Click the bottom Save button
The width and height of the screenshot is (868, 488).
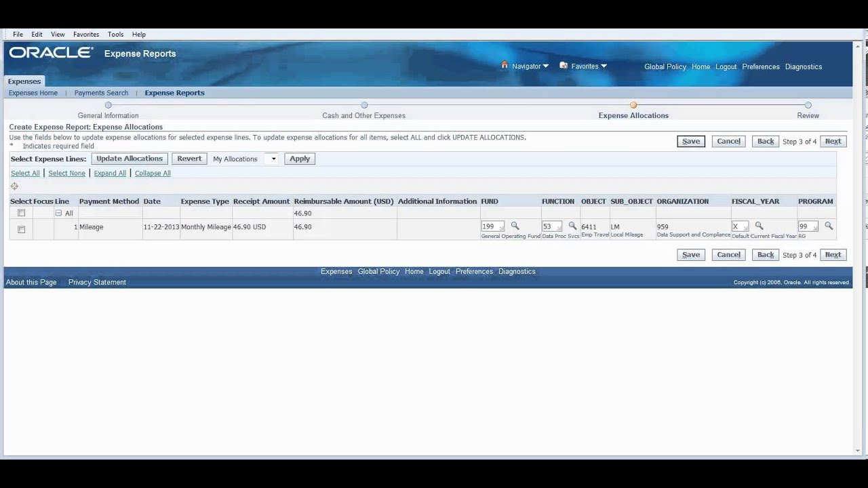click(691, 255)
